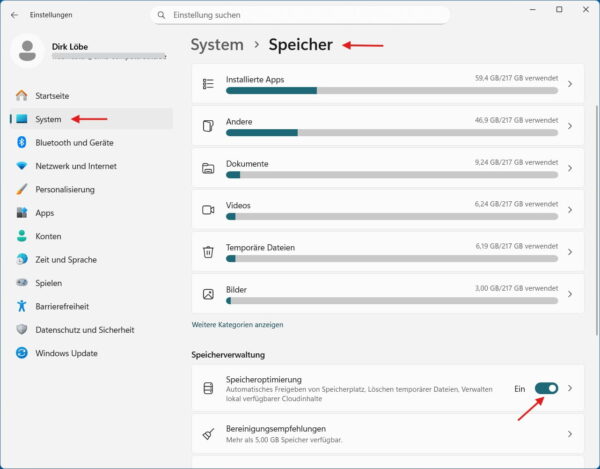Viewport: 600px width, 469px height.
Task: Maximize the Einstellungen window
Action: [x=559, y=10]
